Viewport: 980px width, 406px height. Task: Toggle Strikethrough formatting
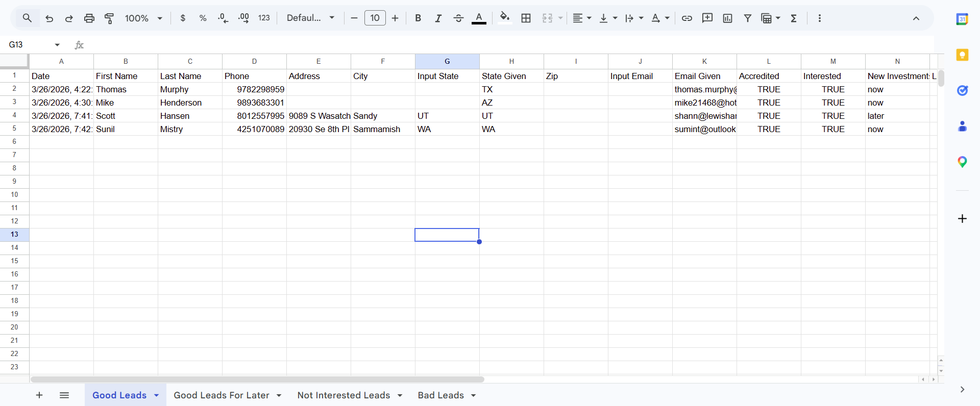pyautogui.click(x=458, y=18)
